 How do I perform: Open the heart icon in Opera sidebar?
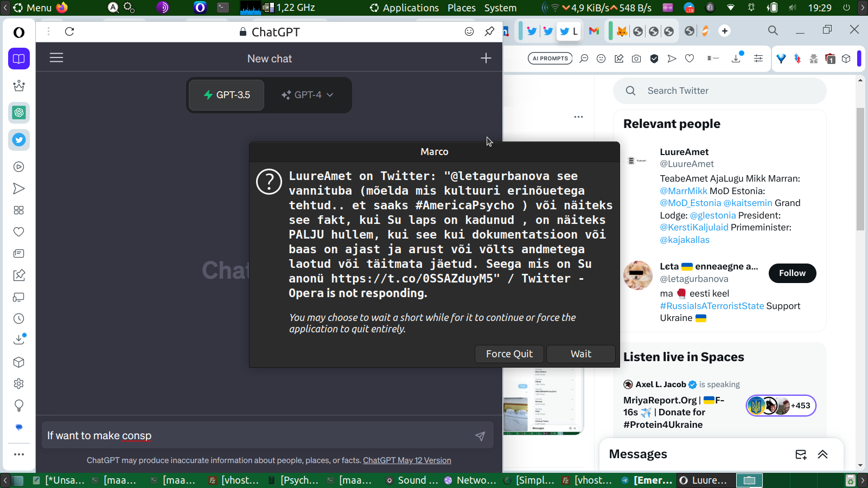tap(19, 232)
